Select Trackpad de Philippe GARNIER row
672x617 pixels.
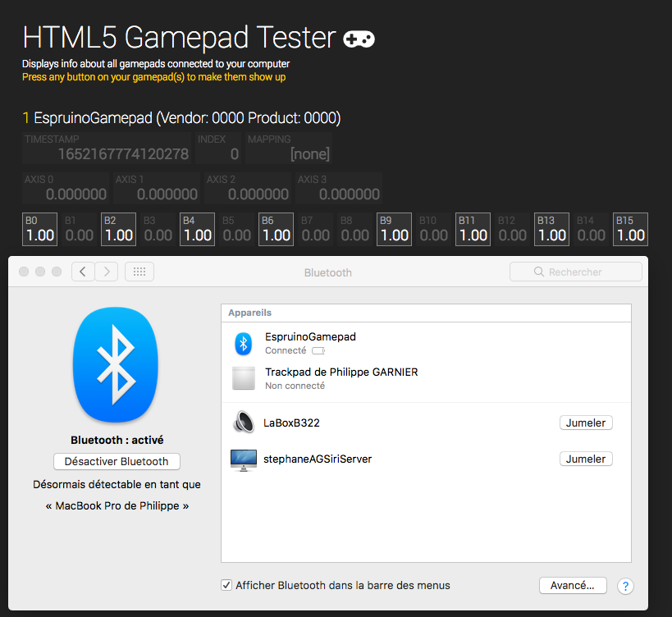coord(426,378)
